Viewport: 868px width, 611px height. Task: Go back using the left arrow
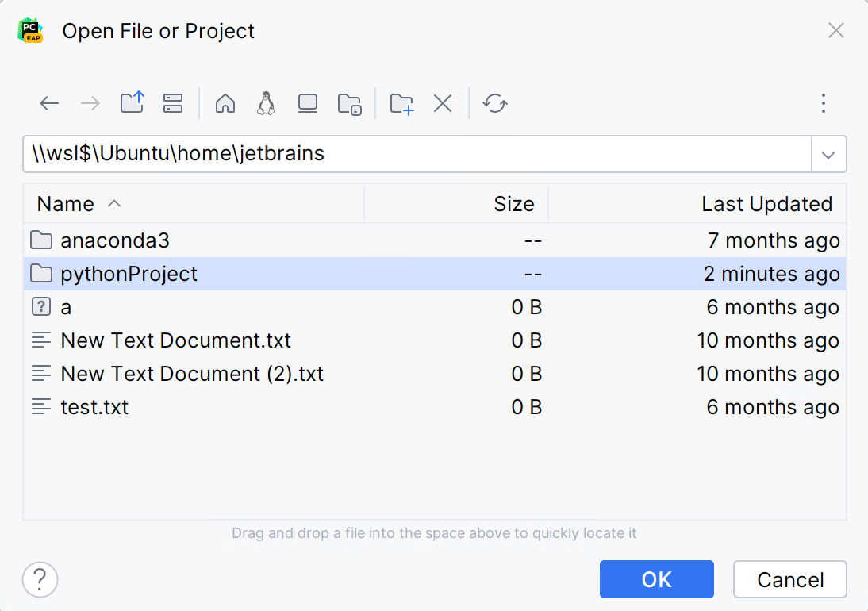pos(49,103)
